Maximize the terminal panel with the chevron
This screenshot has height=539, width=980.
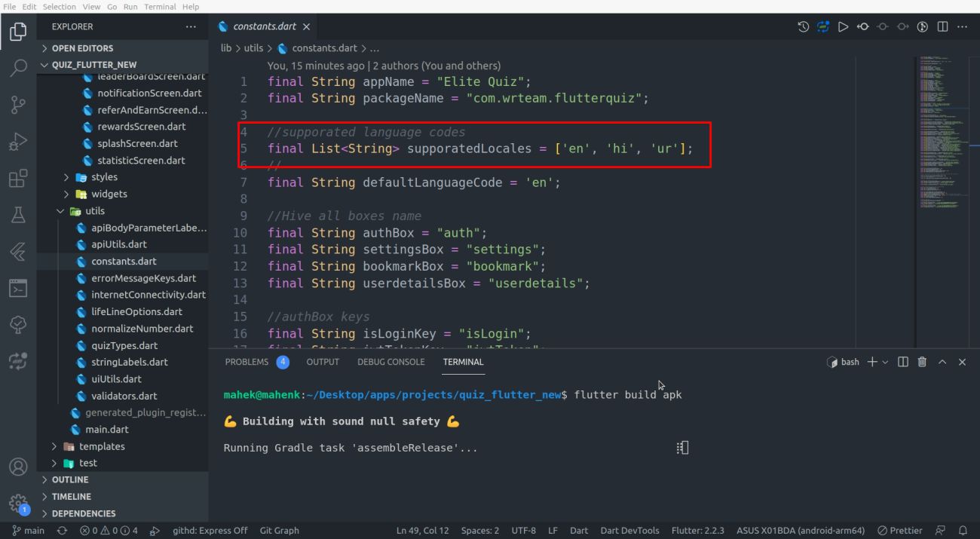click(x=942, y=362)
